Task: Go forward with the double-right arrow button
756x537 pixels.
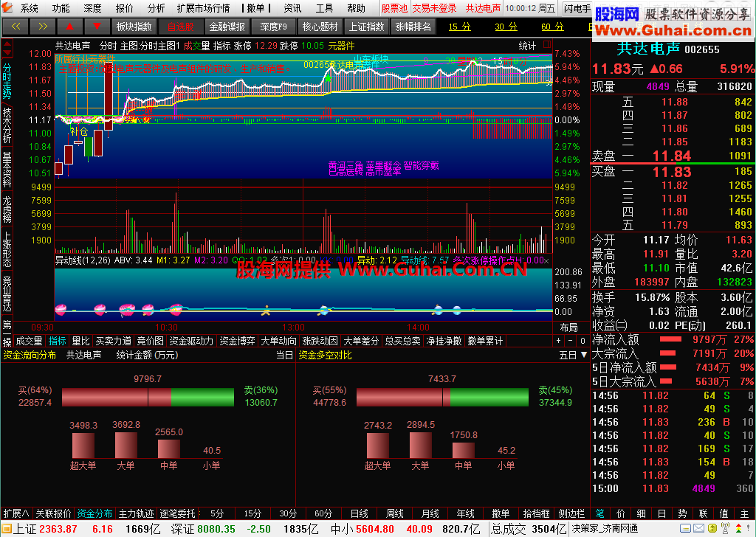Action: 43,27
